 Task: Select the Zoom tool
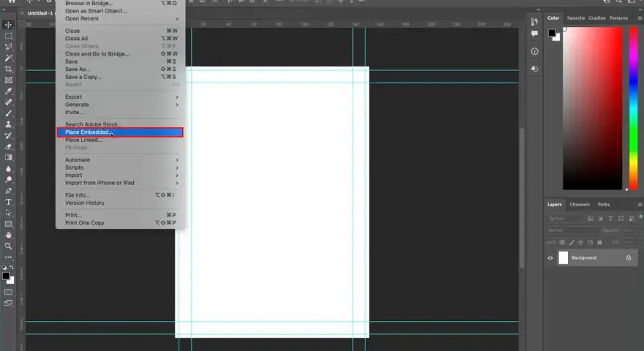click(8, 246)
